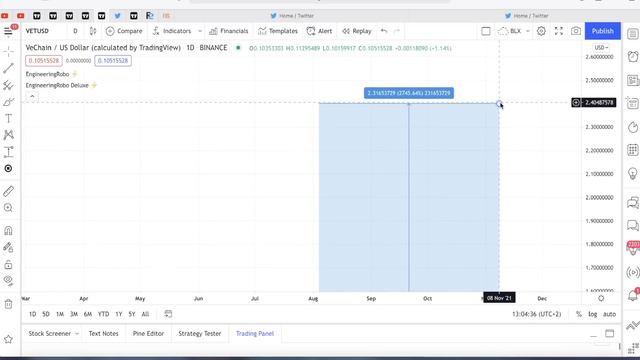The width and height of the screenshot is (640, 360).
Task: Undo the last chart action
Action: 384,31
